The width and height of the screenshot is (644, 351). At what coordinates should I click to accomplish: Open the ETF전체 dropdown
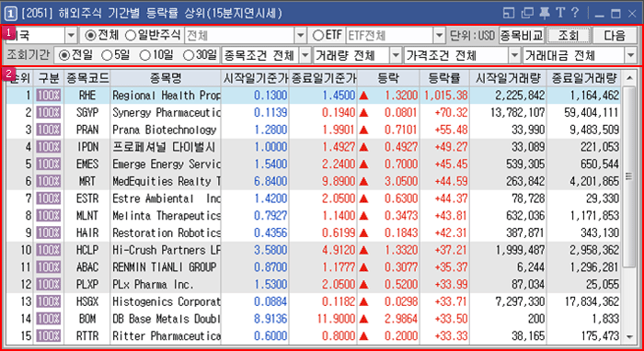(440, 36)
